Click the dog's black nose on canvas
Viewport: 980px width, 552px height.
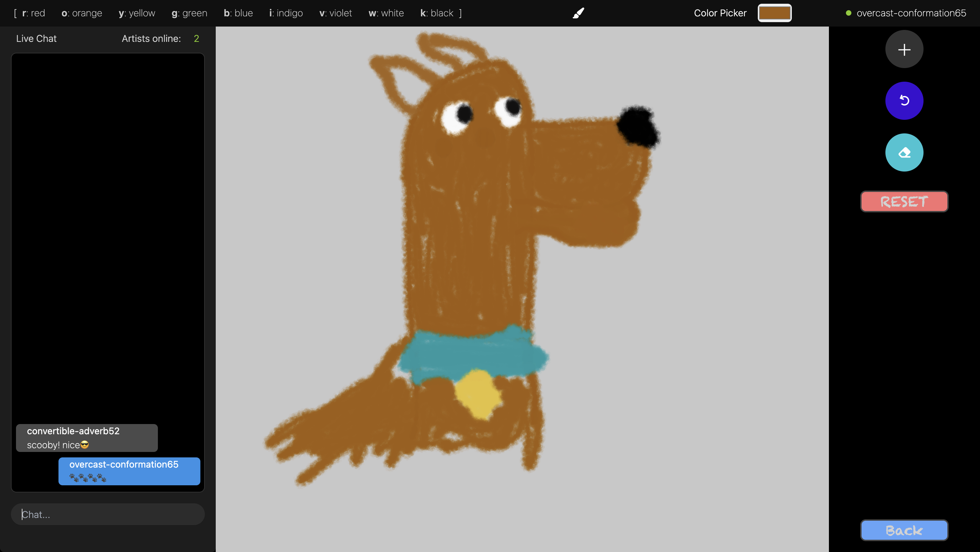click(x=638, y=126)
